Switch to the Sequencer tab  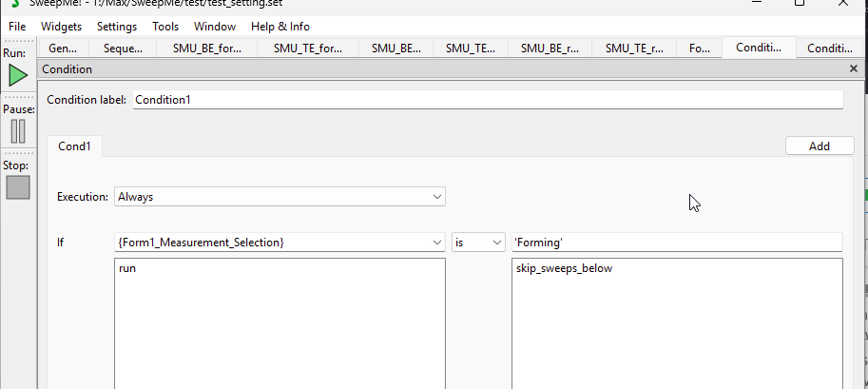[123, 49]
